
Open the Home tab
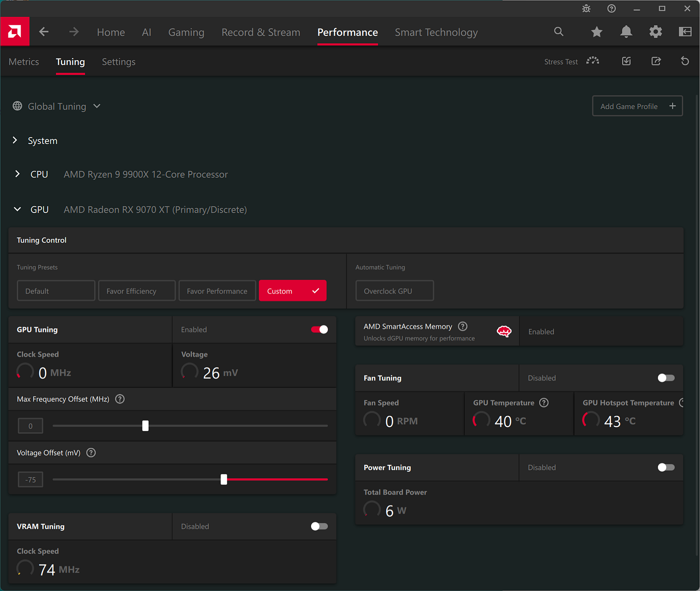(111, 32)
